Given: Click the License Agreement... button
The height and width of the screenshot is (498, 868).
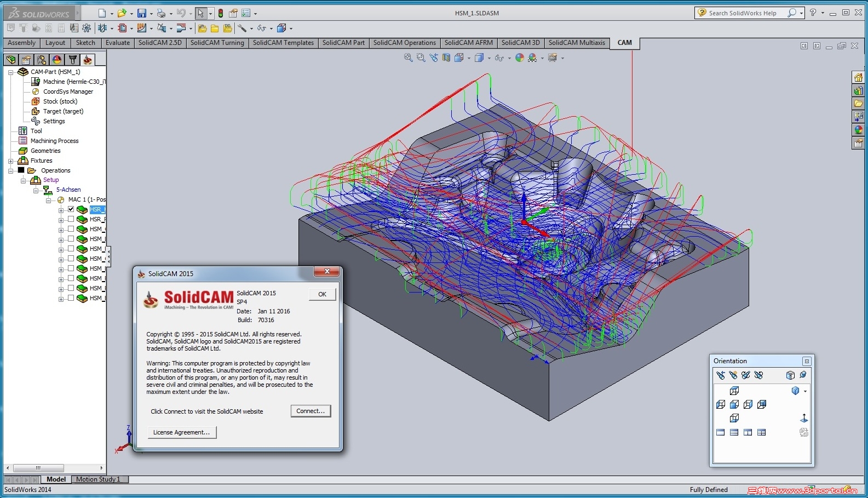Looking at the screenshot, I should (182, 432).
